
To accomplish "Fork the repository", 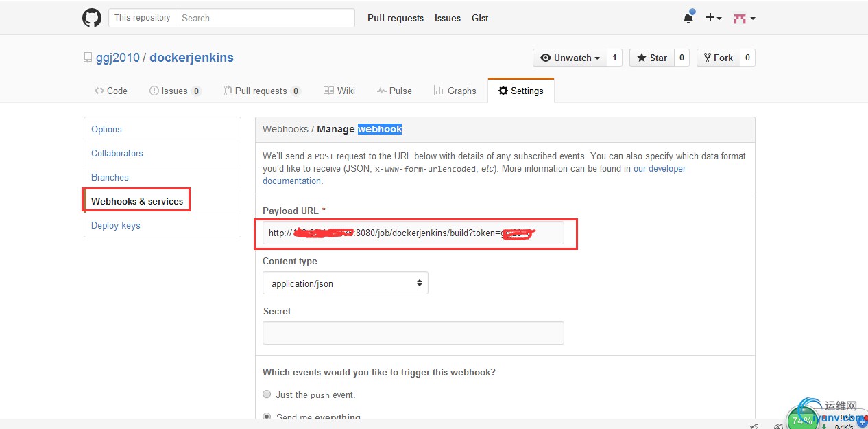I will tap(719, 58).
